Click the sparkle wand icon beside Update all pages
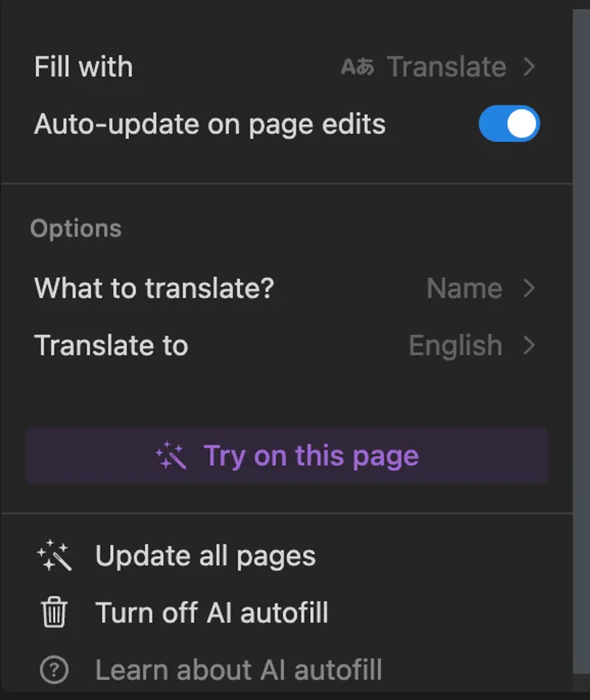 click(x=54, y=556)
